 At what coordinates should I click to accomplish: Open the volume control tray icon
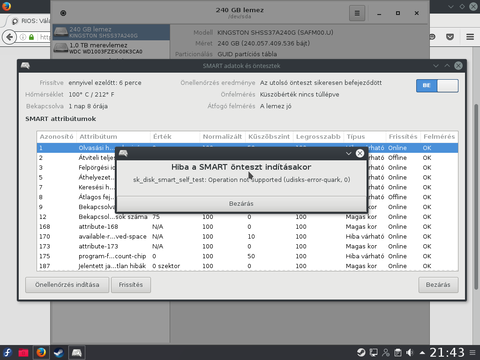pyautogui.click(x=410, y=353)
